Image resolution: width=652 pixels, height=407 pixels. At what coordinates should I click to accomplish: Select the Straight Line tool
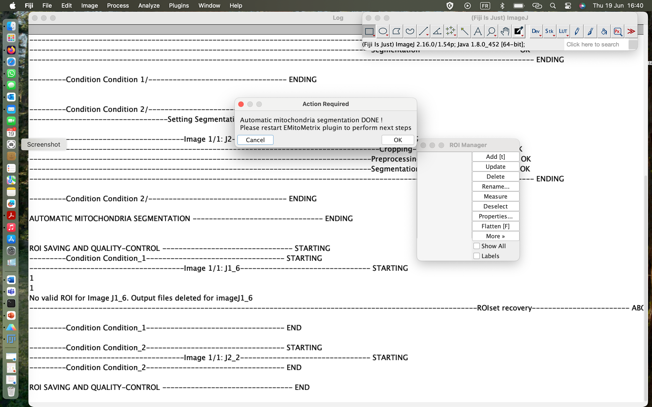(x=423, y=31)
